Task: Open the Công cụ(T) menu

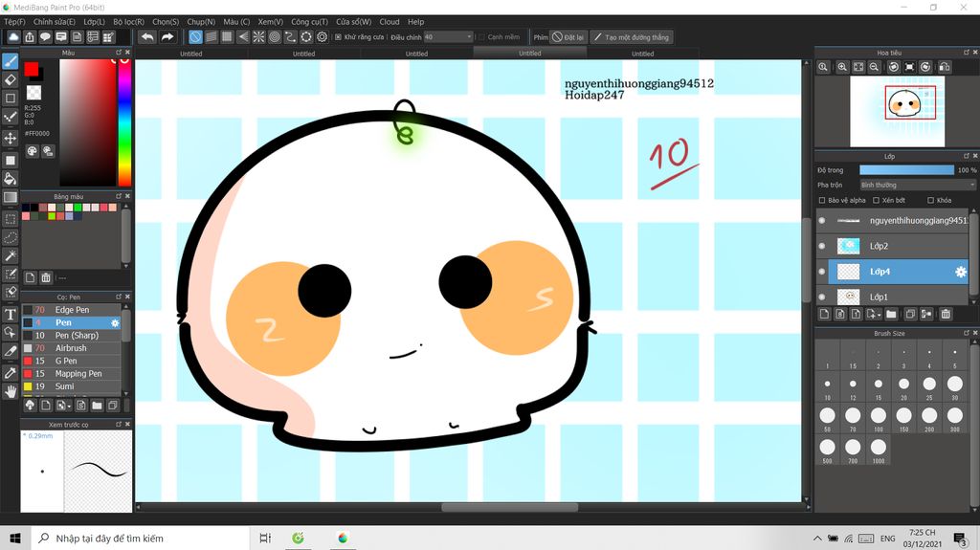Action: [x=309, y=22]
